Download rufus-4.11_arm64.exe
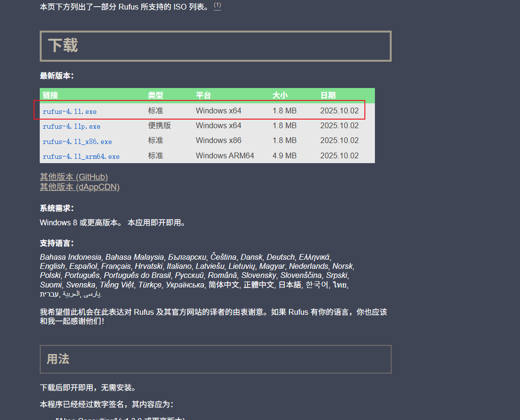Image resolution: width=520 pixels, height=420 pixels. point(81,157)
